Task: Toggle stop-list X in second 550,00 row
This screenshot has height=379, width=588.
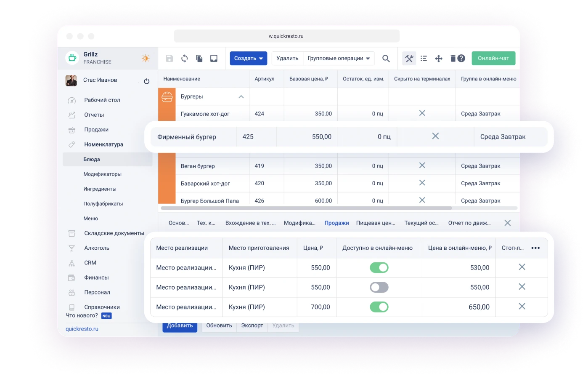Action: click(x=522, y=287)
